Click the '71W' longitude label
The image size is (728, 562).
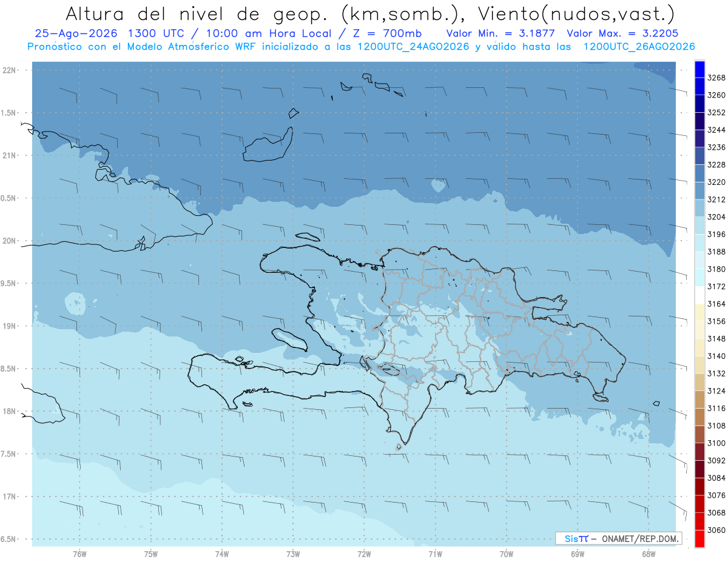click(x=435, y=554)
